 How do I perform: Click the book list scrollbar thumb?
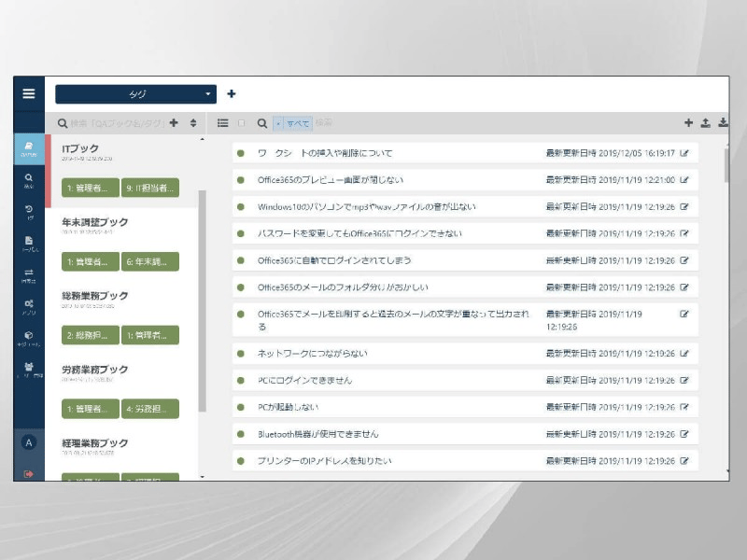point(203,300)
